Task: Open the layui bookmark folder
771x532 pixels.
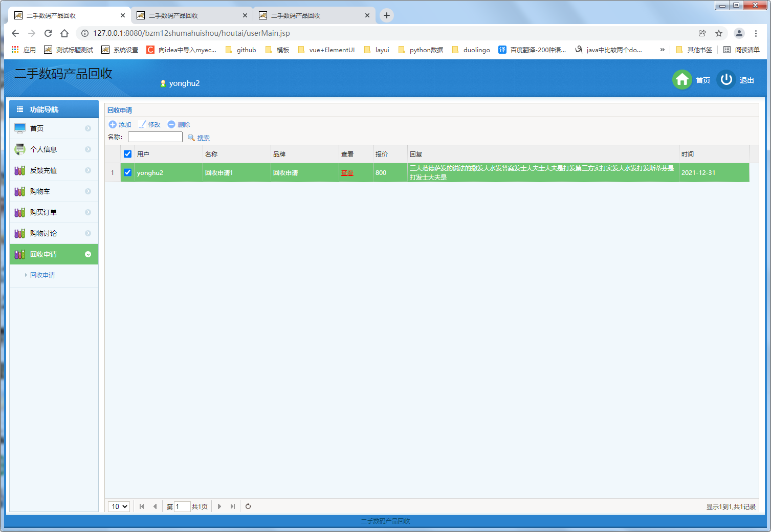Action: tap(377, 50)
